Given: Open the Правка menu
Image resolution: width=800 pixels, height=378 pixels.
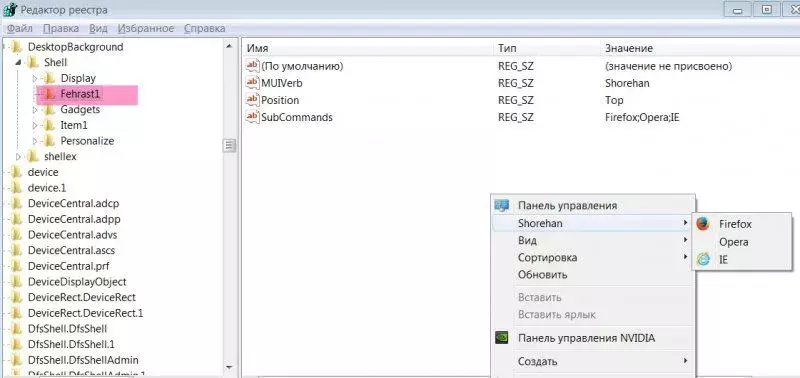Looking at the screenshot, I should click(x=61, y=29).
